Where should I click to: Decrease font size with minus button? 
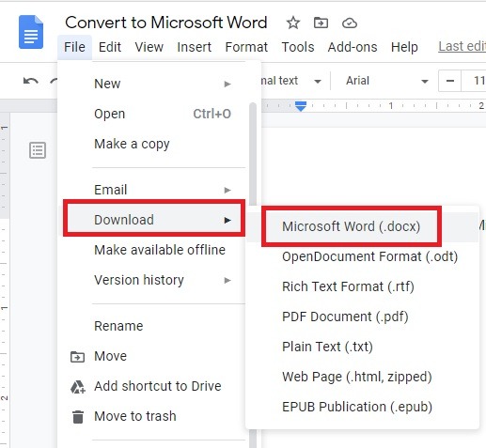[450, 81]
